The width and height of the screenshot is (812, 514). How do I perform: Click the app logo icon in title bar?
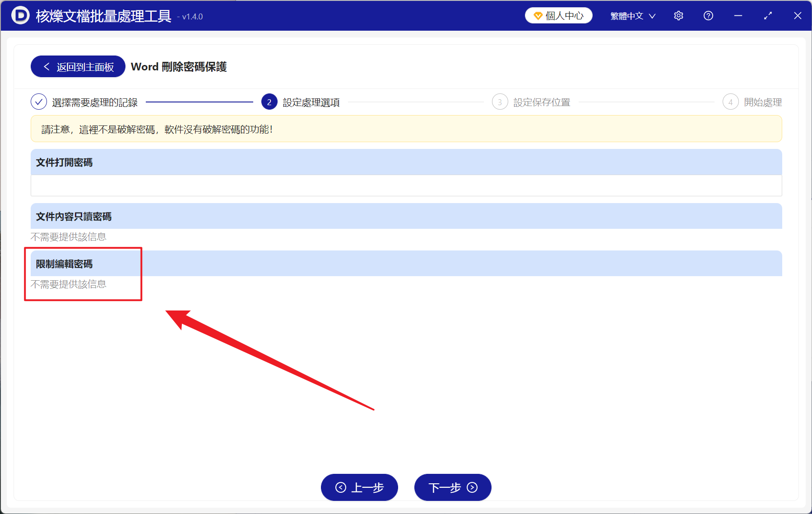pos(20,15)
